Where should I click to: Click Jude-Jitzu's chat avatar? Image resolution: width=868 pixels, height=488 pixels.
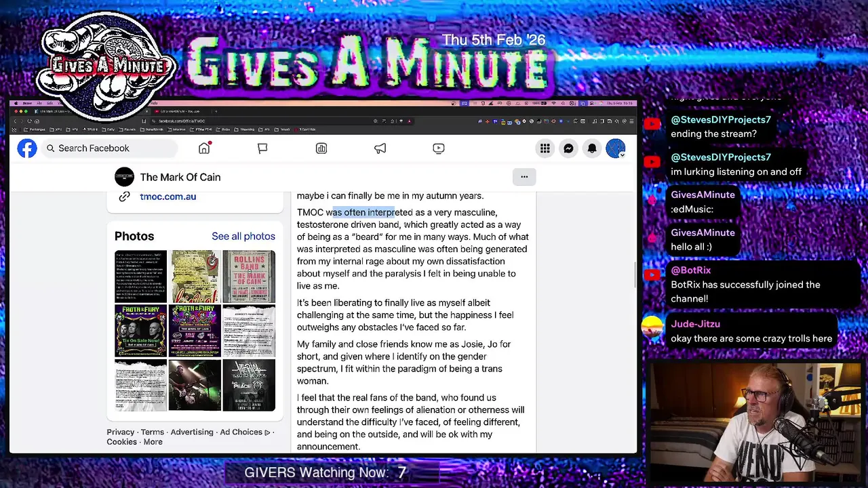click(652, 327)
